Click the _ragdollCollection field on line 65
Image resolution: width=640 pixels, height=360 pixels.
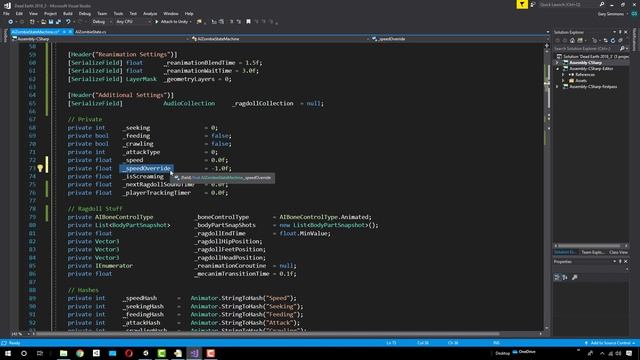point(263,104)
